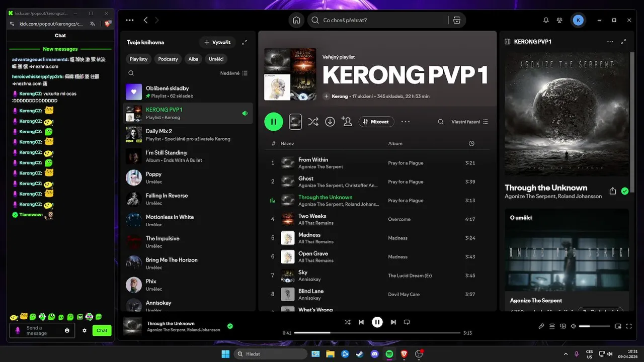Filter library by Playlisty
This screenshot has height=362, width=644.
click(139, 59)
